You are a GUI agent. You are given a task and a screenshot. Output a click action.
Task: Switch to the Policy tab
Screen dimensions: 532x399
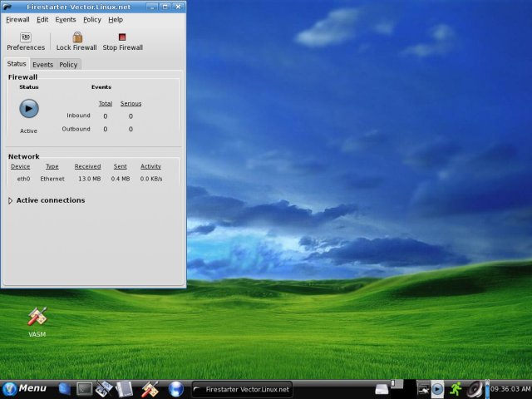(x=68, y=65)
